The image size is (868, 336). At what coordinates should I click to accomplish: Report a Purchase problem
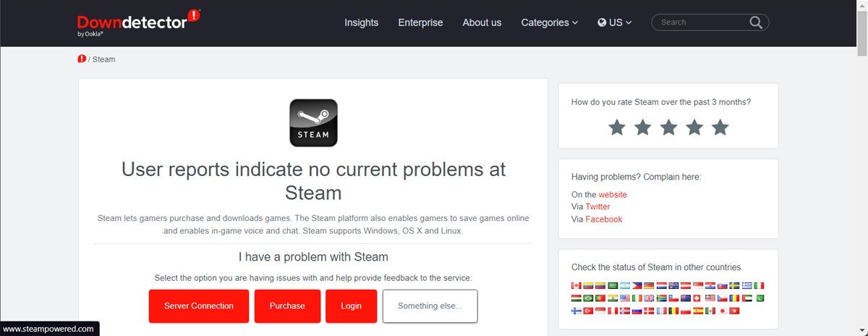click(x=287, y=306)
